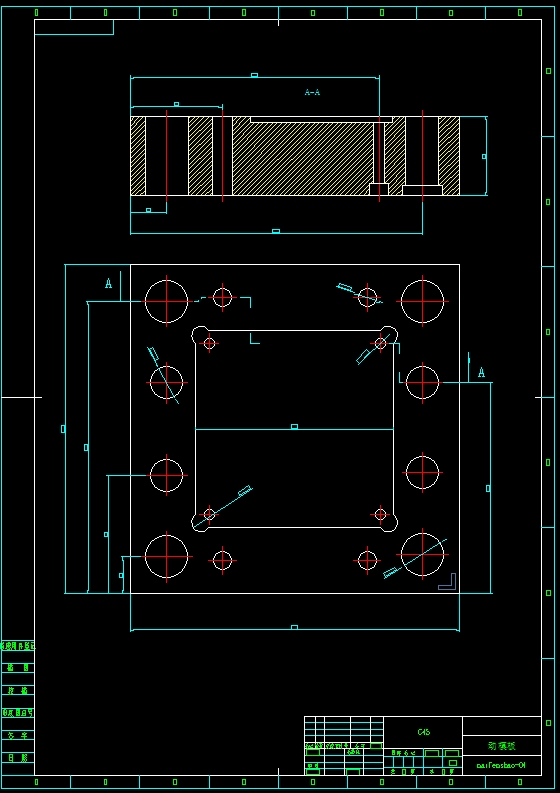This screenshot has width=560, height=793.
Task: Select the 动模板 part name in title block
Action: coord(501,746)
